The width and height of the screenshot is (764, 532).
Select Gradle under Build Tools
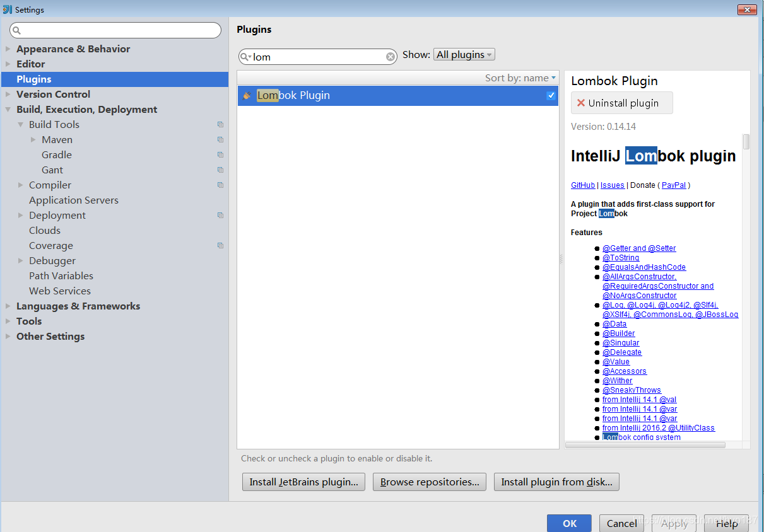tap(57, 155)
